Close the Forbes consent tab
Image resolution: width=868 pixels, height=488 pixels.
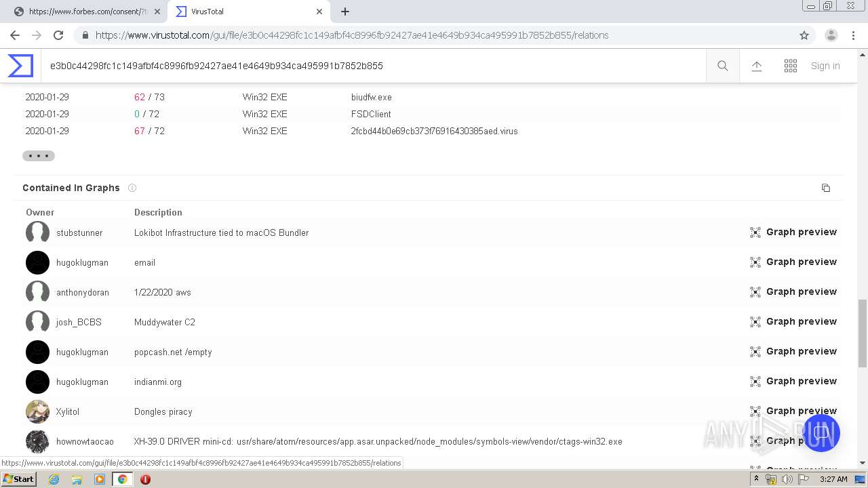click(157, 12)
